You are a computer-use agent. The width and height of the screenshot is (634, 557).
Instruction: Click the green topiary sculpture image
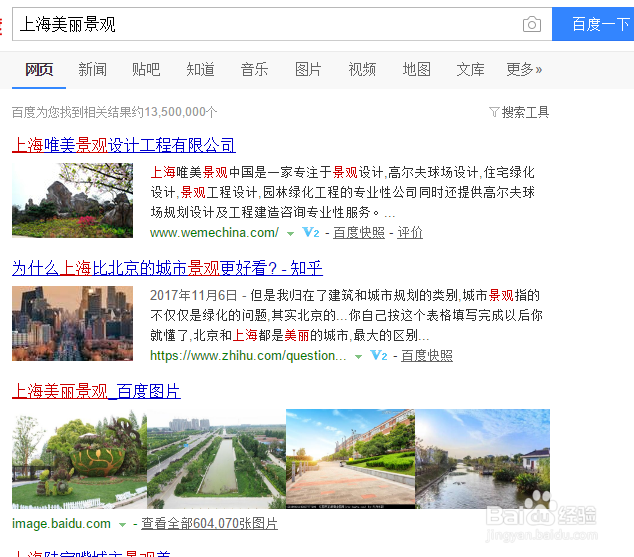pos(79,459)
